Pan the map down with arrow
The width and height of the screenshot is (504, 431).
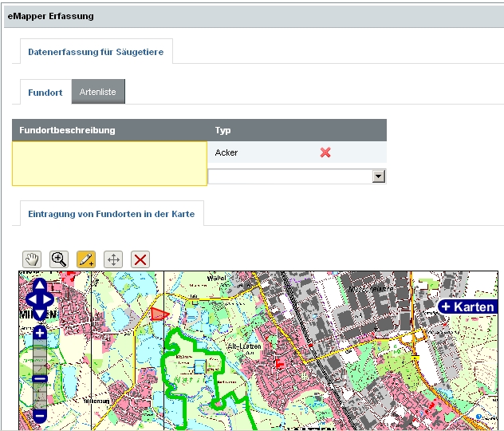pyautogui.click(x=40, y=313)
